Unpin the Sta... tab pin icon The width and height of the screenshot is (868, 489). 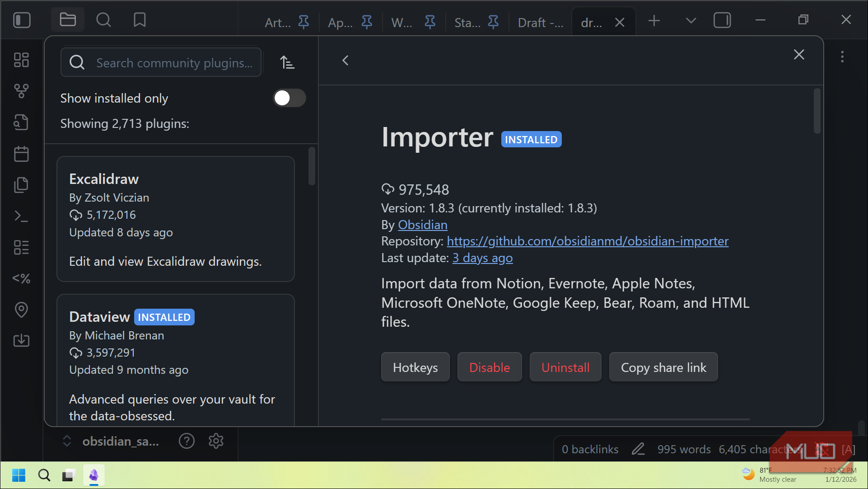(x=494, y=22)
